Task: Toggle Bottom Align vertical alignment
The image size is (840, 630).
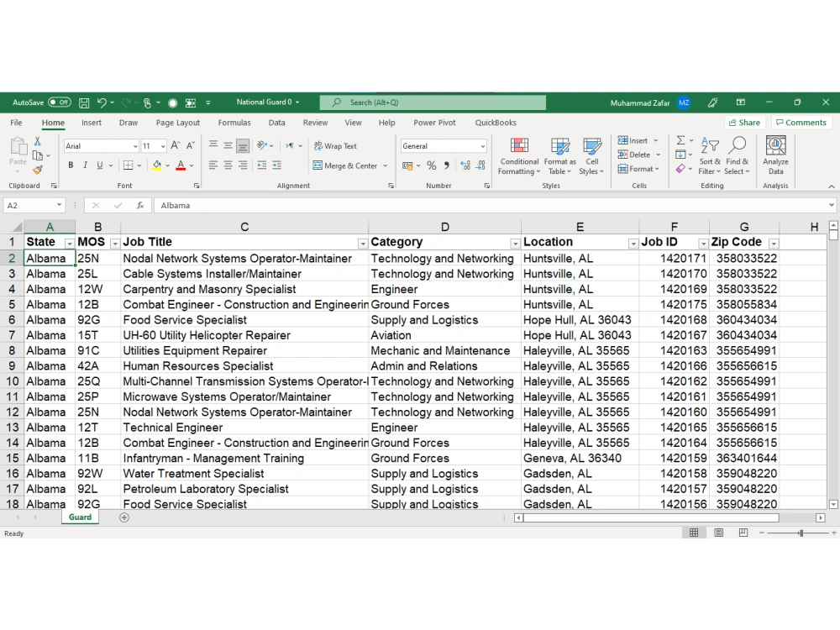Action: (243, 145)
